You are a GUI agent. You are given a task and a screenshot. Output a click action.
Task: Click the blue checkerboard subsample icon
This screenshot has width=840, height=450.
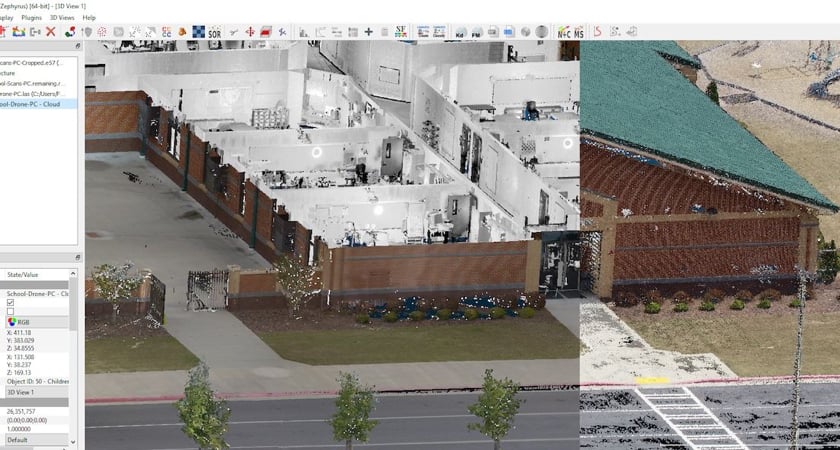click(199, 32)
